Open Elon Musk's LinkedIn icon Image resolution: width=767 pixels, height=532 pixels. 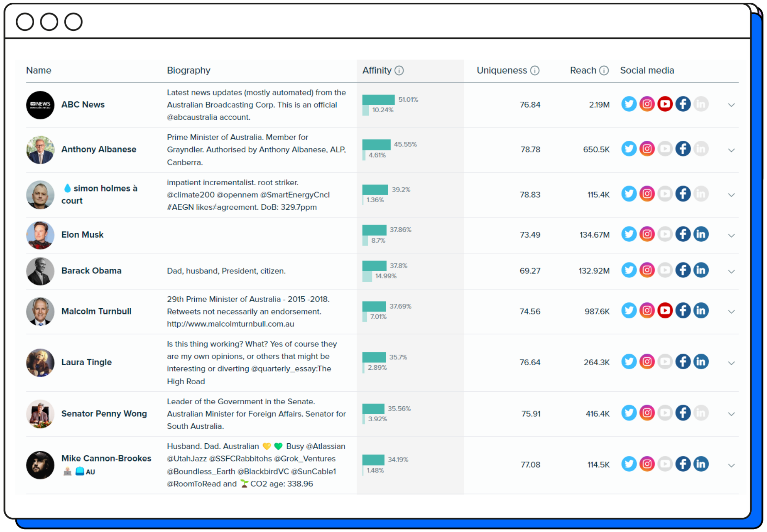point(701,234)
